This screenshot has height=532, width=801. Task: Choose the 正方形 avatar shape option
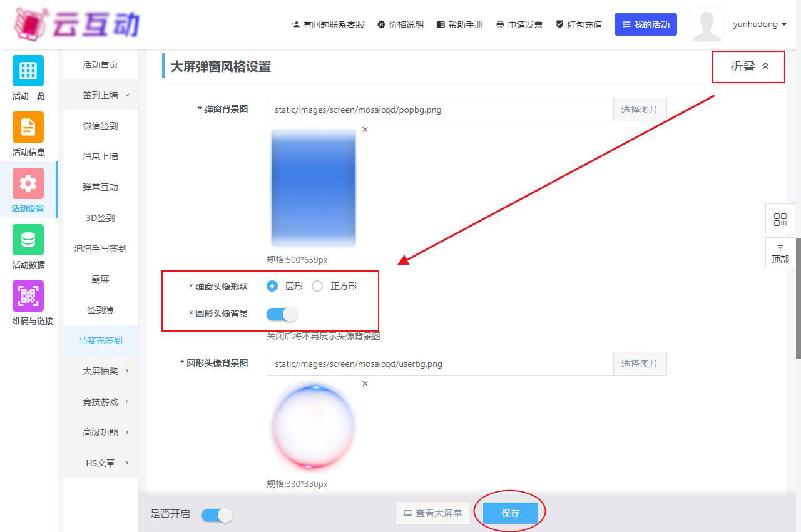(x=317, y=286)
